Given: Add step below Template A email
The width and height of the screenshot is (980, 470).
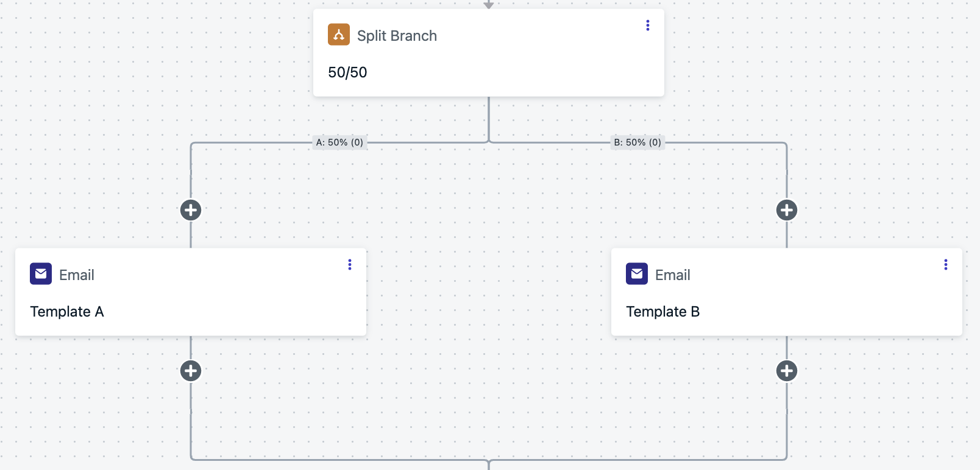Looking at the screenshot, I should 191,371.
